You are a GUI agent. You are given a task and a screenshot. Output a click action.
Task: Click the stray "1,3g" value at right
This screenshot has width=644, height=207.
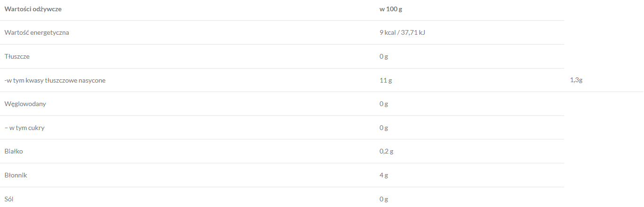[x=576, y=80]
